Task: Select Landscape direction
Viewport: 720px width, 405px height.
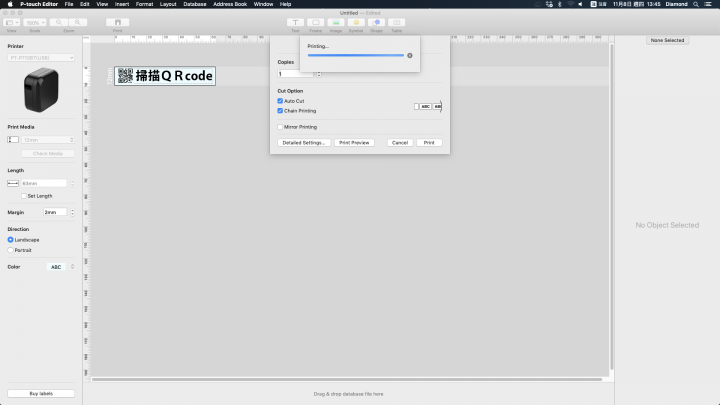Action: pos(11,240)
